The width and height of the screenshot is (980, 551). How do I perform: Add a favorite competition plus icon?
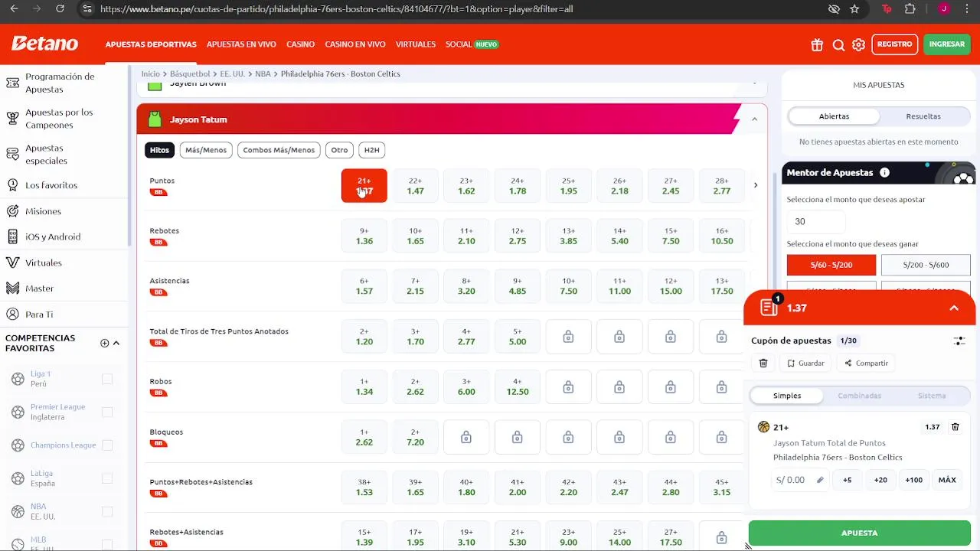[105, 343]
